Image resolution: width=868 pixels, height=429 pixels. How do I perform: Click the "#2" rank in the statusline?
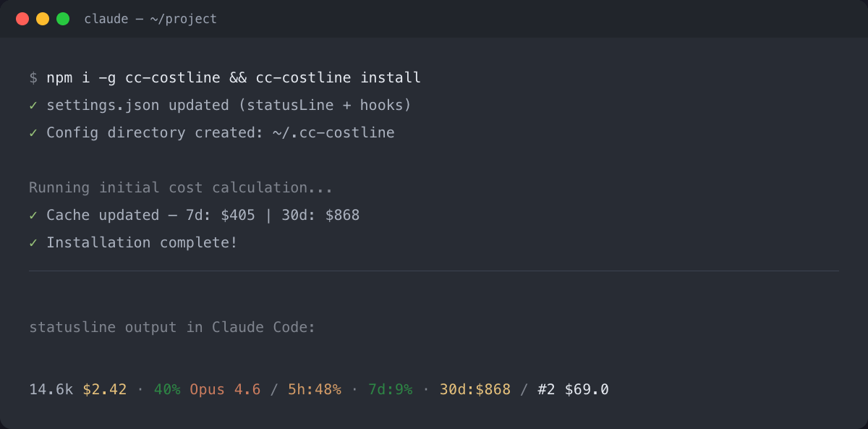click(x=546, y=389)
